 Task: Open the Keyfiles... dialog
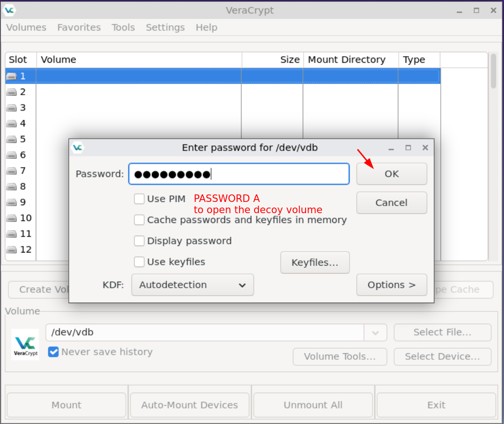[314, 263]
